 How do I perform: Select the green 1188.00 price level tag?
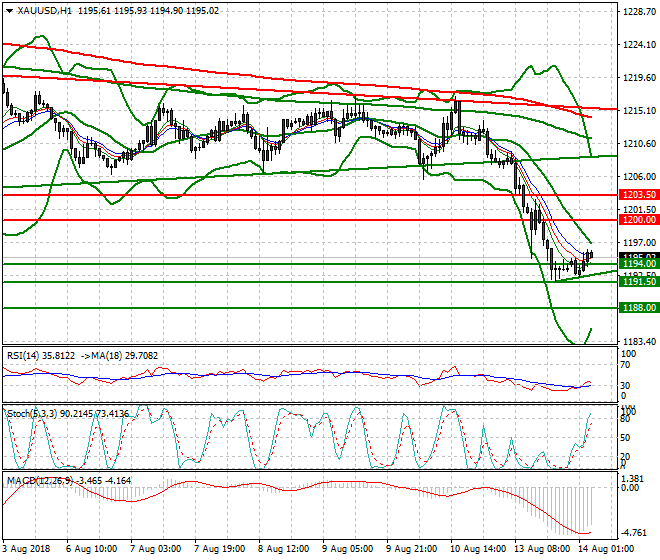(638, 309)
